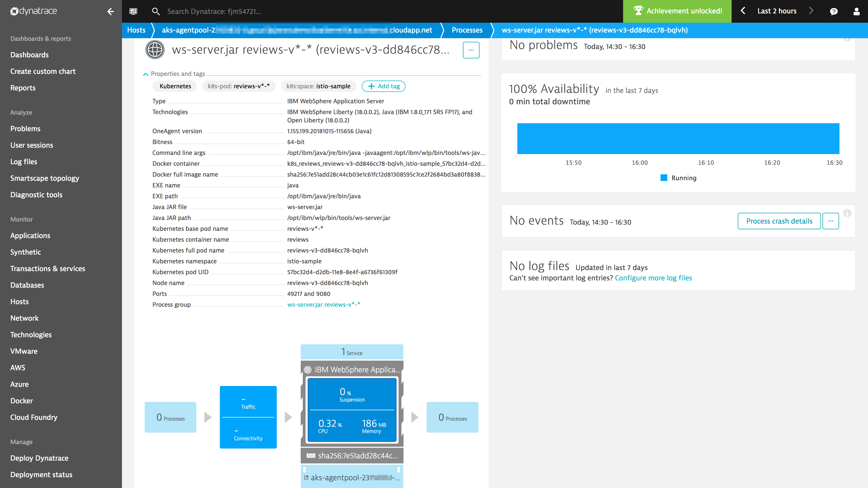This screenshot has height=488, width=868.
Task: Click the Kubernetes tag
Action: click(x=175, y=86)
